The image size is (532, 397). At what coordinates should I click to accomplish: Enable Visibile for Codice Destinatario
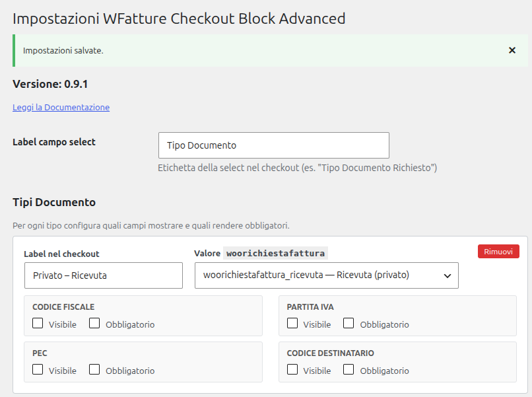click(292, 369)
